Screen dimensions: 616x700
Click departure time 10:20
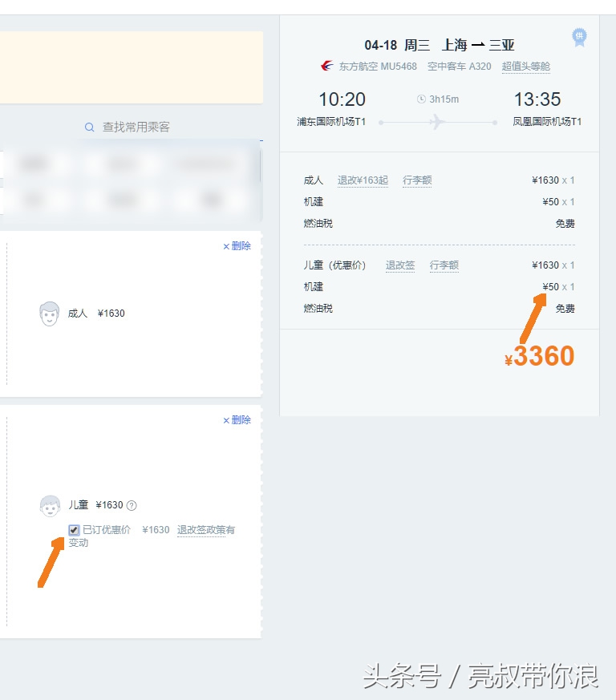[342, 99]
